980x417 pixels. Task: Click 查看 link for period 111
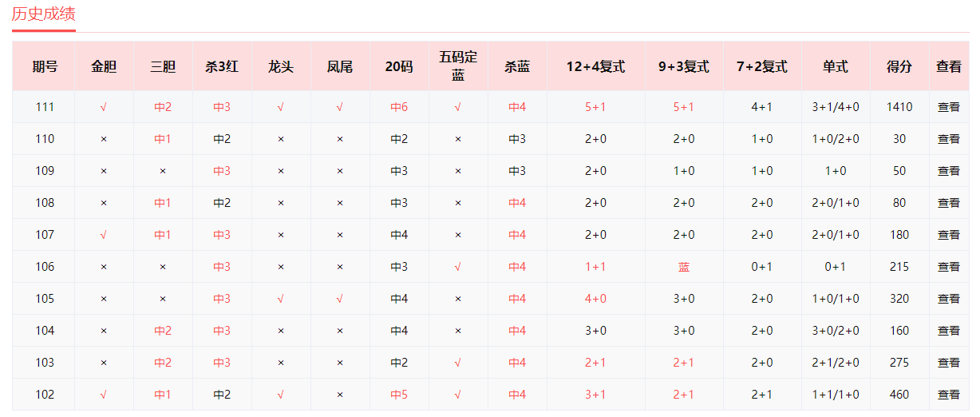click(x=948, y=107)
